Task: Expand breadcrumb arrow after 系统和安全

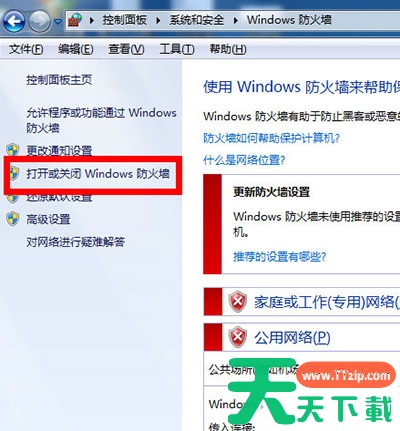Action: [x=236, y=20]
